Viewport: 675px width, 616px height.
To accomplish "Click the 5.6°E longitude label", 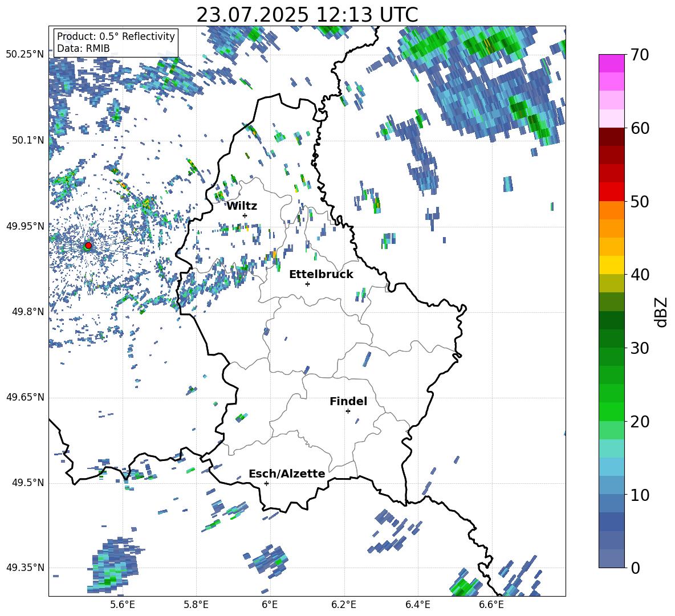I will (123, 605).
